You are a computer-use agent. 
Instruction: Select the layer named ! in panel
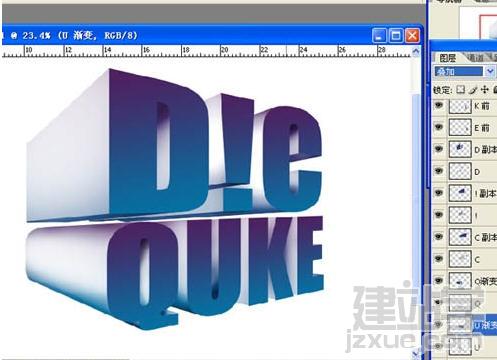click(x=476, y=216)
